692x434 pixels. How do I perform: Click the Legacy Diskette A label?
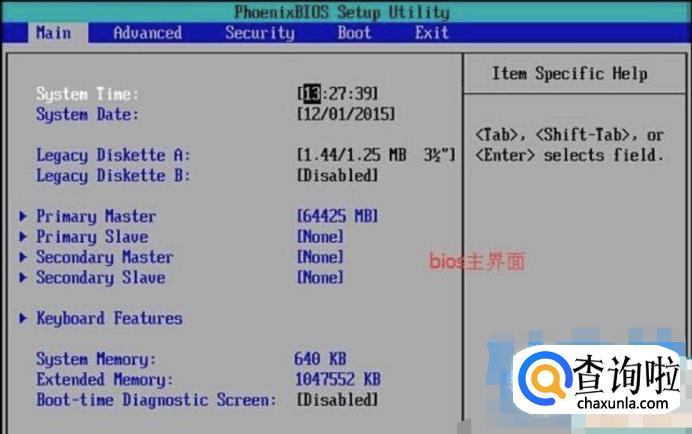pyautogui.click(x=113, y=155)
